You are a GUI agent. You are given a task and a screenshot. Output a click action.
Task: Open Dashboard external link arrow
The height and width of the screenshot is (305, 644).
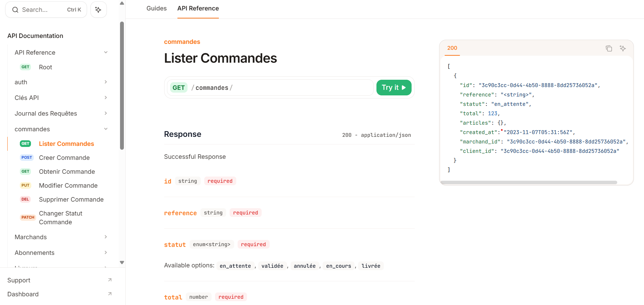(x=110, y=294)
